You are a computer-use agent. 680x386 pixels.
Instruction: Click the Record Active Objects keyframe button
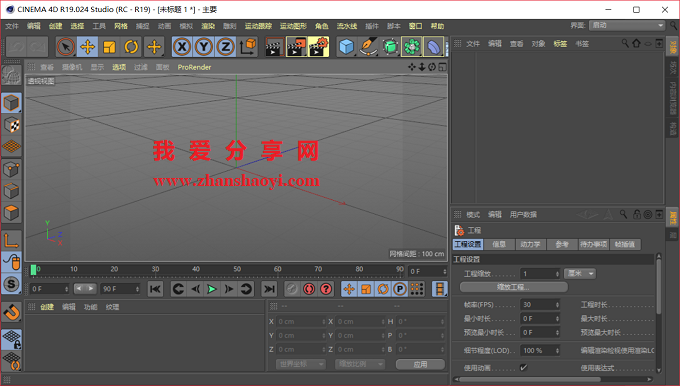[x=292, y=289]
